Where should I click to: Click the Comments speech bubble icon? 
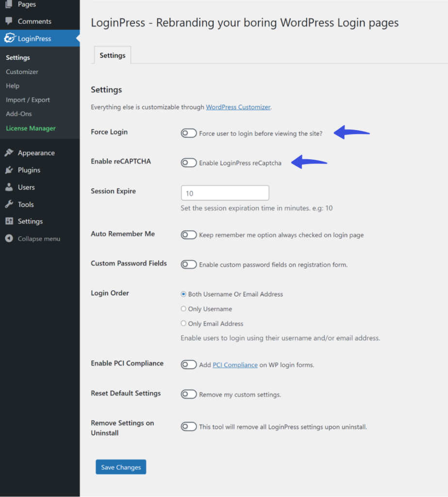[9, 21]
